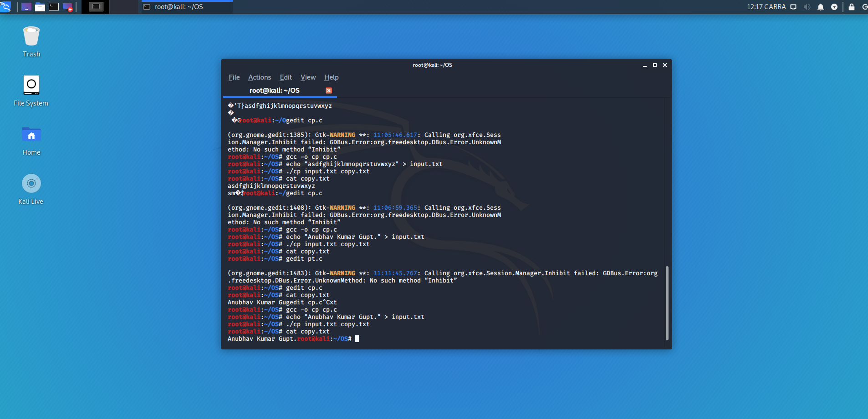Mute the system volume in the tray

[x=807, y=7]
